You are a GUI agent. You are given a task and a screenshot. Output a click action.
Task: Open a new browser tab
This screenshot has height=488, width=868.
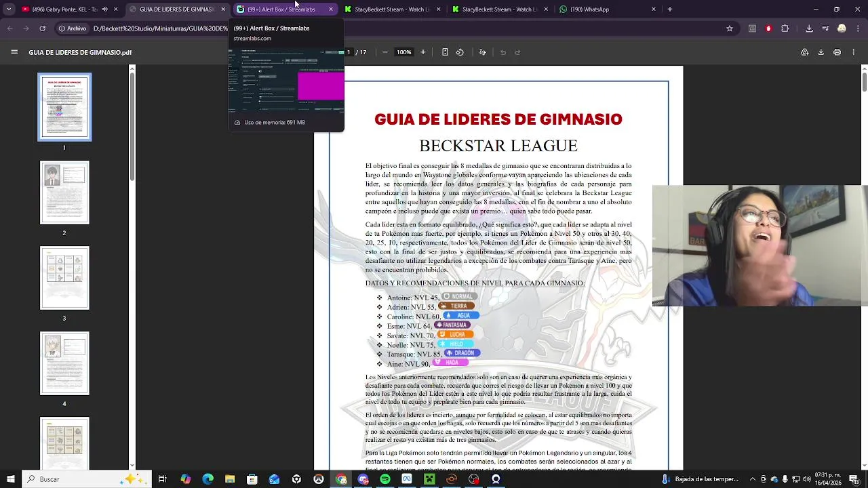pyautogui.click(x=670, y=9)
